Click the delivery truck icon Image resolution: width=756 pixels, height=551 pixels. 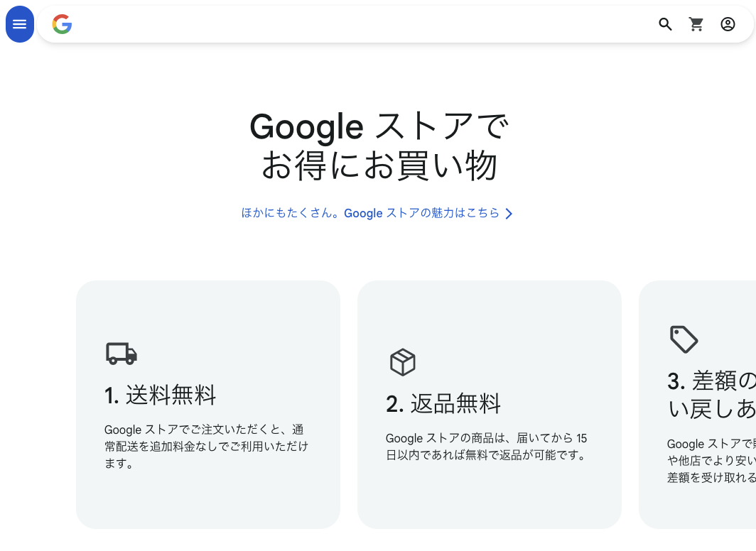121,353
